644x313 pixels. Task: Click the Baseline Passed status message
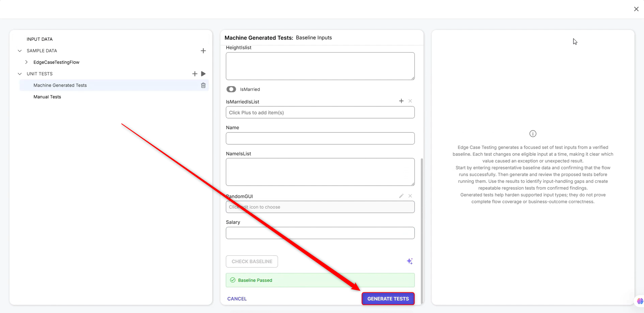[x=320, y=280]
